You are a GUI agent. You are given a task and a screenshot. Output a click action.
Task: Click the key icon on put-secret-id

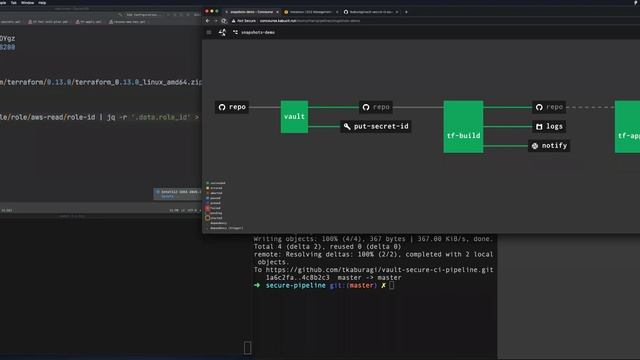click(x=347, y=127)
